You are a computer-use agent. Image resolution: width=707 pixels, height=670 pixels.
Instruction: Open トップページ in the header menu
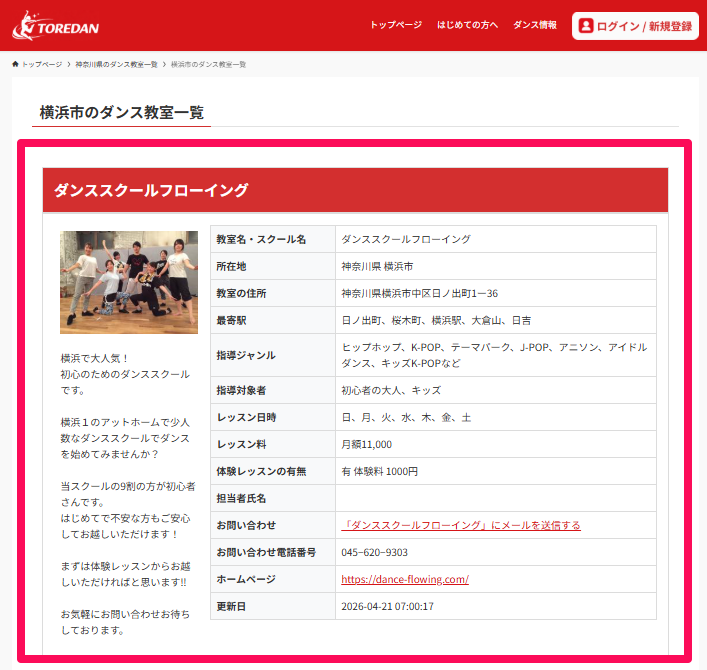tap(395, 25)
